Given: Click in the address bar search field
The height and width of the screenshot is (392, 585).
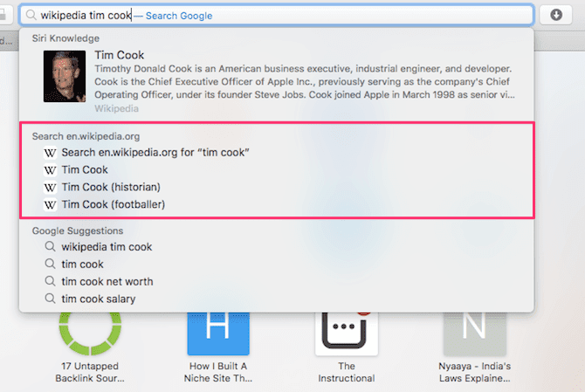Looking at the screenshot, I should tap(277, 15).
